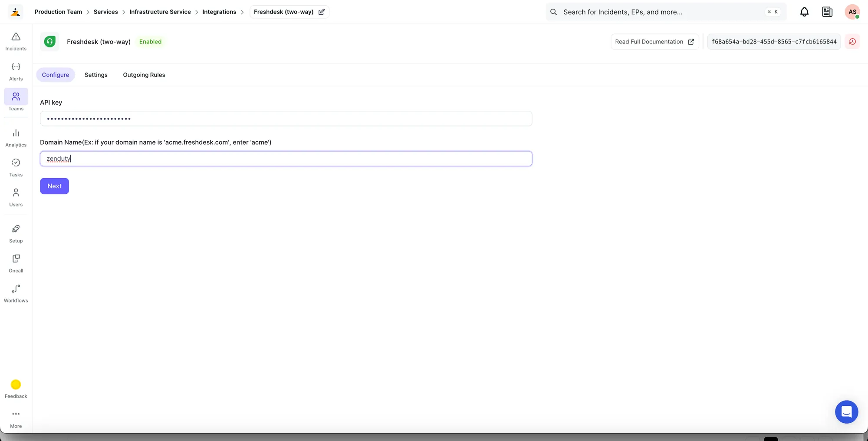Open Read Full Documentation link
The image size is (868, 441).
pos(654,42)
